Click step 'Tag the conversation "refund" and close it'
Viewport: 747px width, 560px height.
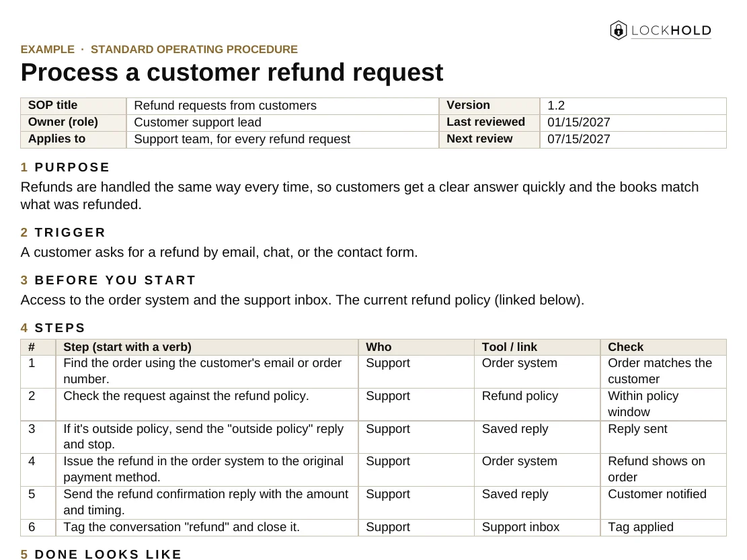coord(207,528)
